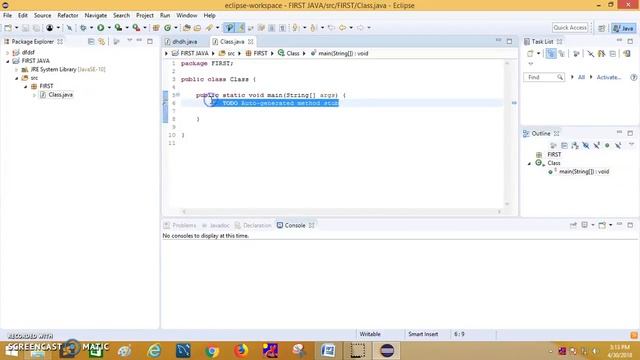The height and width of the screenshot is (360, 640).
Task: Open the Debug button dropdown arrow
Action: click(x=91, y=28)
